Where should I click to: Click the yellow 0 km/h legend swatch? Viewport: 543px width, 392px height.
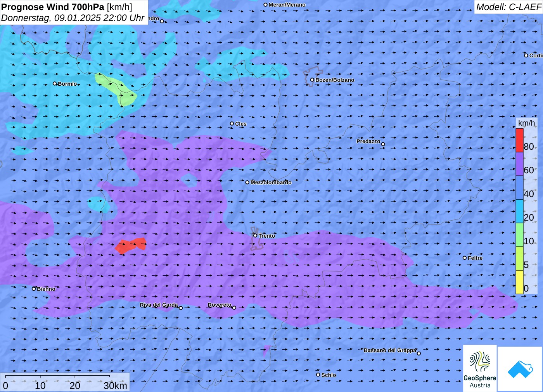point(519,282)
